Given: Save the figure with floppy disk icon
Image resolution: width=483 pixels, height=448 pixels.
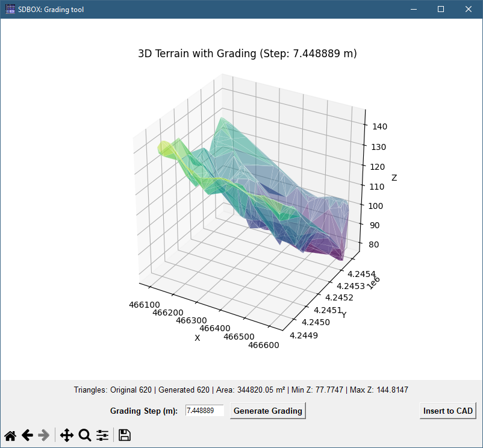Looking at the screenshot, I should (125, 435).
